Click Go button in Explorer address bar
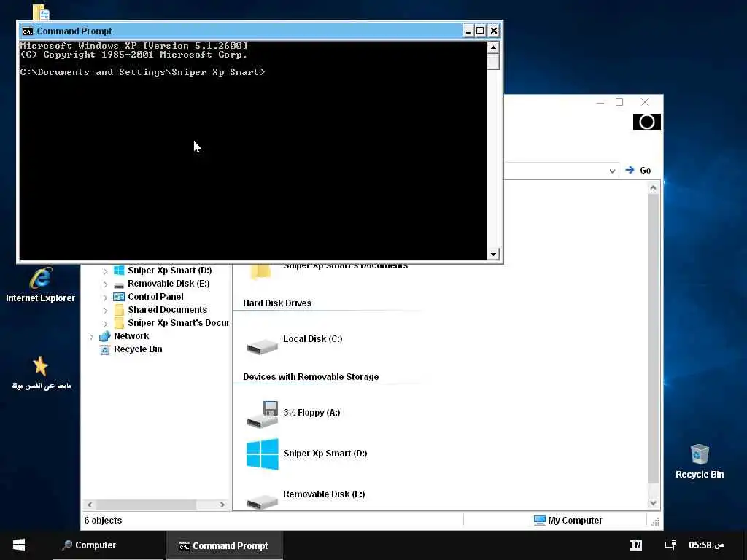Screen dimensions: 747x560 [x=638, y=170]
